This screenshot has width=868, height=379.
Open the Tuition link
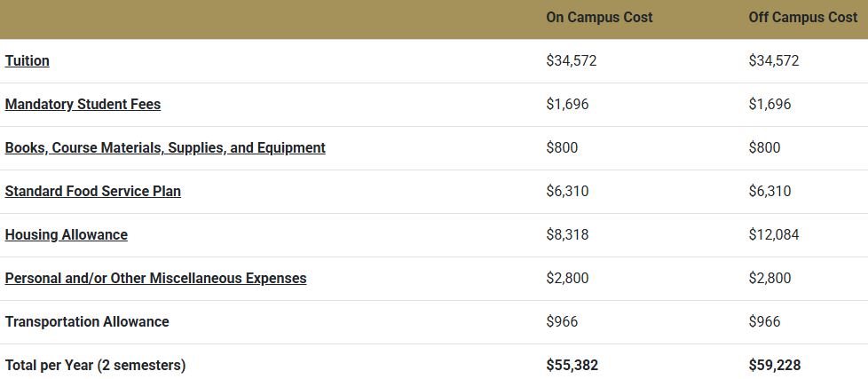[x=28, y=61]
